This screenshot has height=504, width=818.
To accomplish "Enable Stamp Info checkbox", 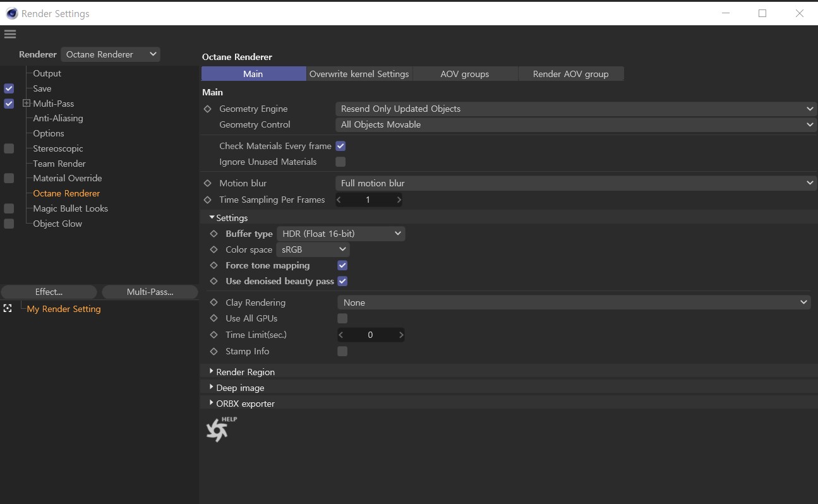I will coord(342,351).
